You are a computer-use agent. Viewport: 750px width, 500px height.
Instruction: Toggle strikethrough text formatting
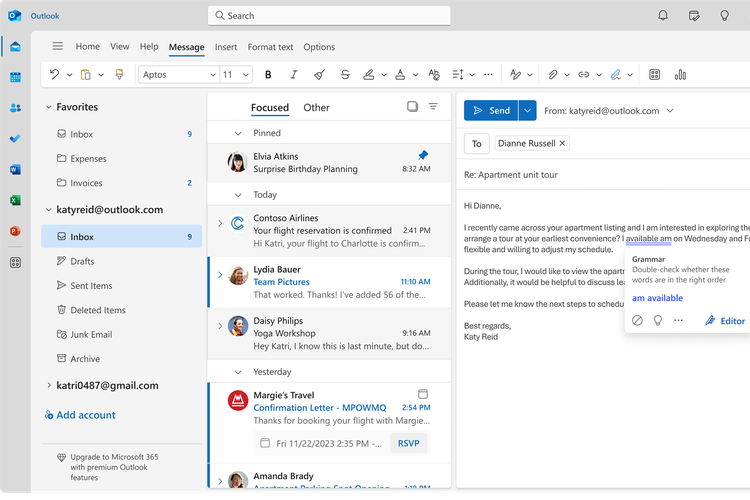(345, 75)
